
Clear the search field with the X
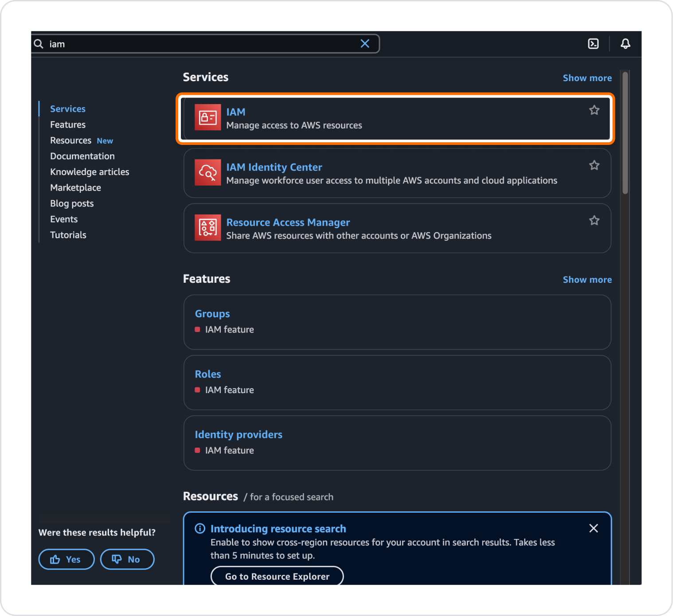[365, 43]
